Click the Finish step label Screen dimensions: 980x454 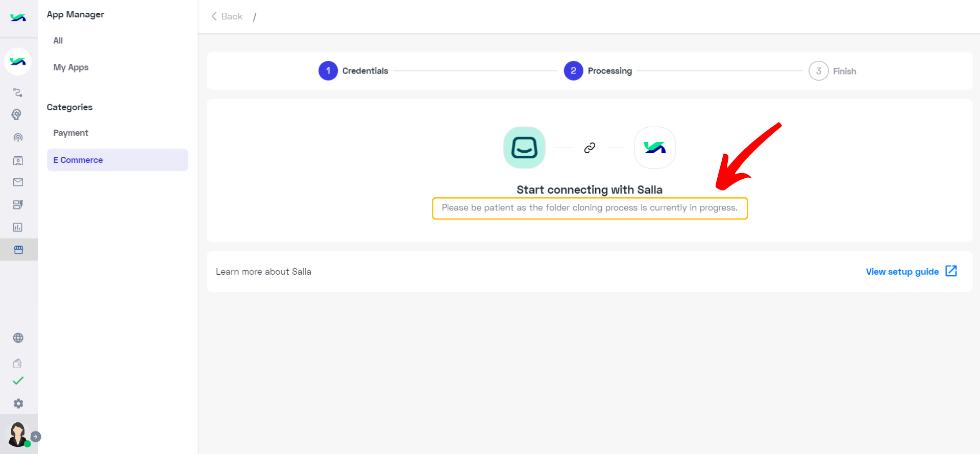(844, 71)
